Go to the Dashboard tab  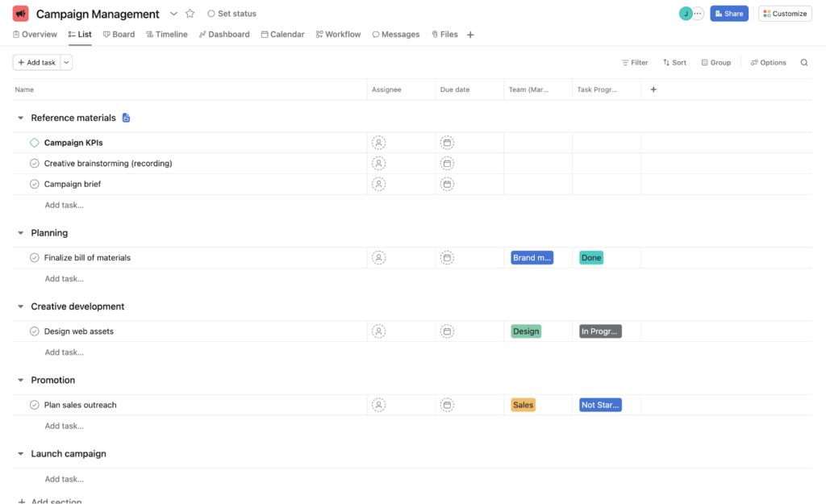pyautogui.click(x=224, y=34)
